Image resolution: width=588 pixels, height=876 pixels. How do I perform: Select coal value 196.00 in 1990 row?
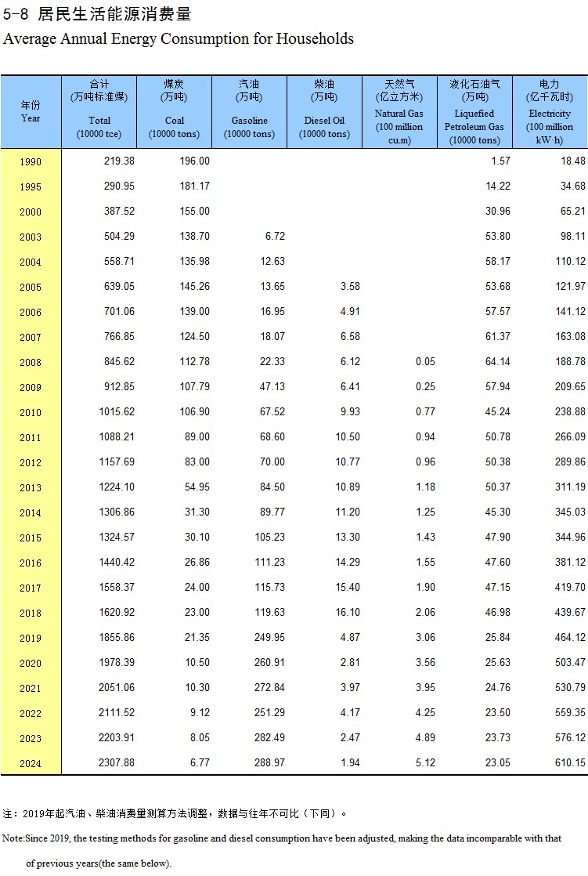(x=193, y=161)
